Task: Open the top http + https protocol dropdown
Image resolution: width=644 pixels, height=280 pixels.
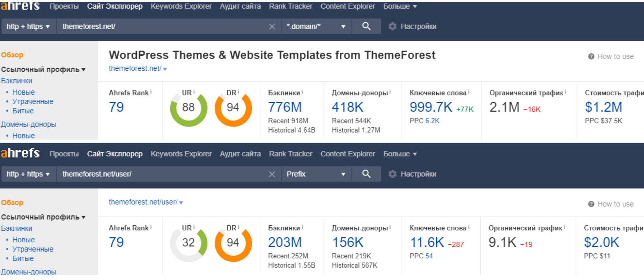Action: 29,27
